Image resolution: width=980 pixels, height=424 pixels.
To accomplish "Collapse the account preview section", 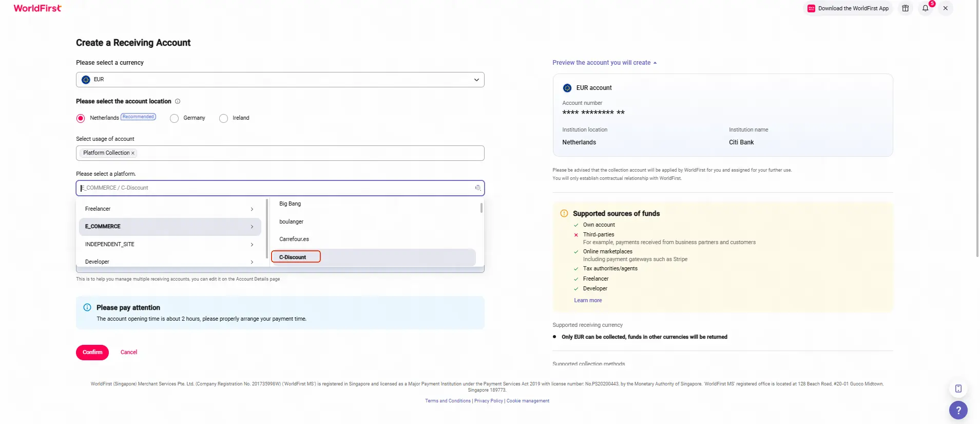I will [604, 63].
